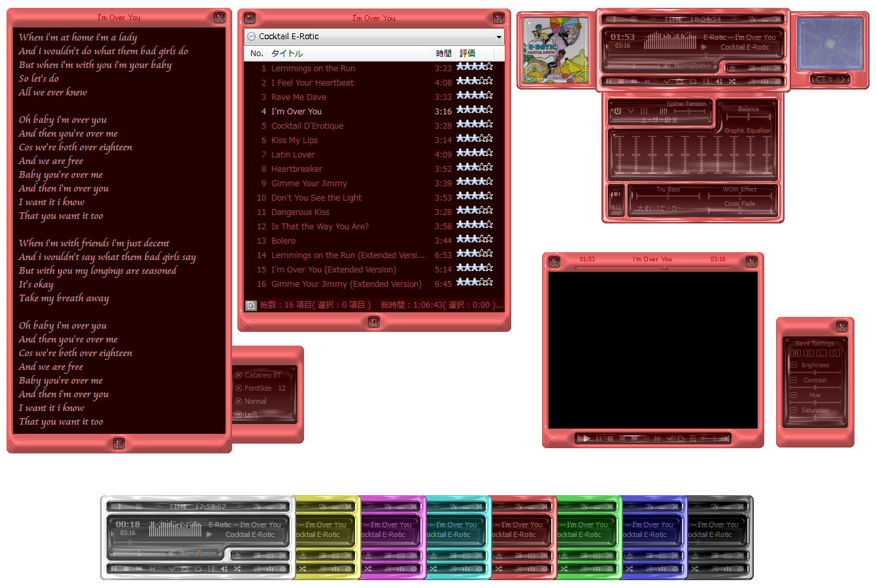Click the user profile icon in red main player
The height and width of the screenshot is (588, 876).
click(752, 82)
